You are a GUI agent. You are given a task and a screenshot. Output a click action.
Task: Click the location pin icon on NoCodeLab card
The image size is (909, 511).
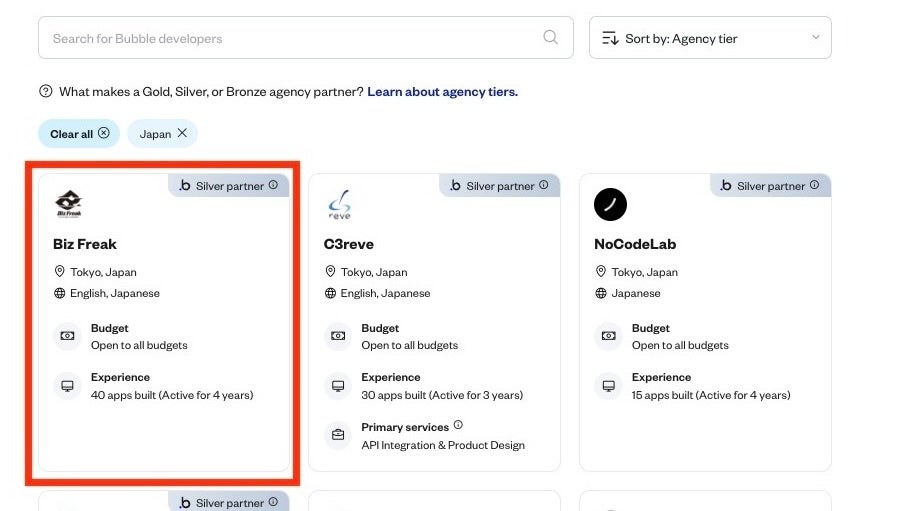[x=601, y=271]
